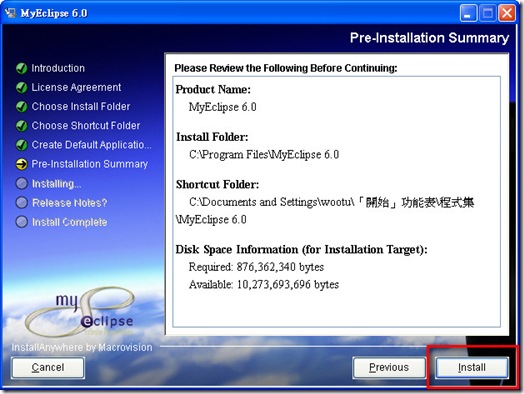Viewport: 524px width, 394px height.
Task: Click the Pre-Installation Summary page title
Action: pyautogui.click(x=429, y=38)
